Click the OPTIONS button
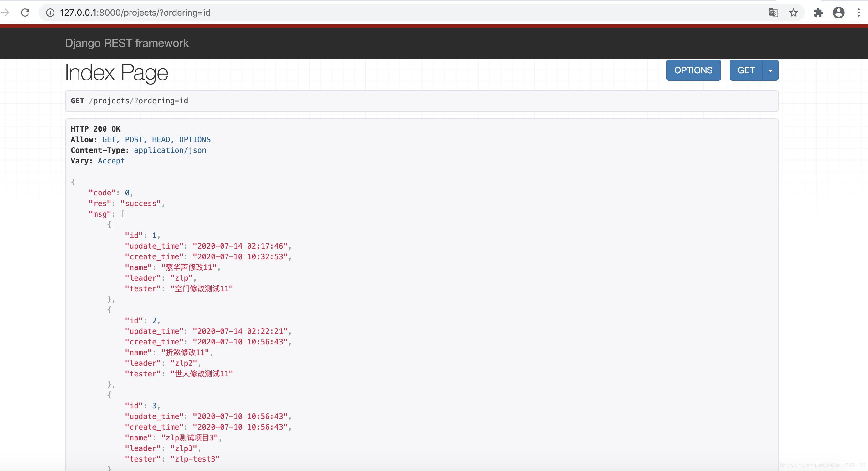 click(693, 70)
